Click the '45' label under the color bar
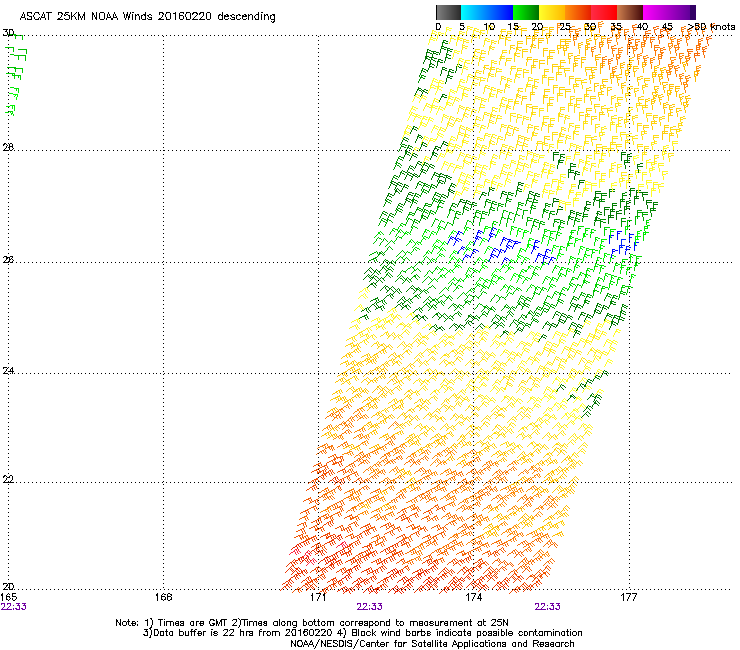740x650 pixels. coord(667,27)
